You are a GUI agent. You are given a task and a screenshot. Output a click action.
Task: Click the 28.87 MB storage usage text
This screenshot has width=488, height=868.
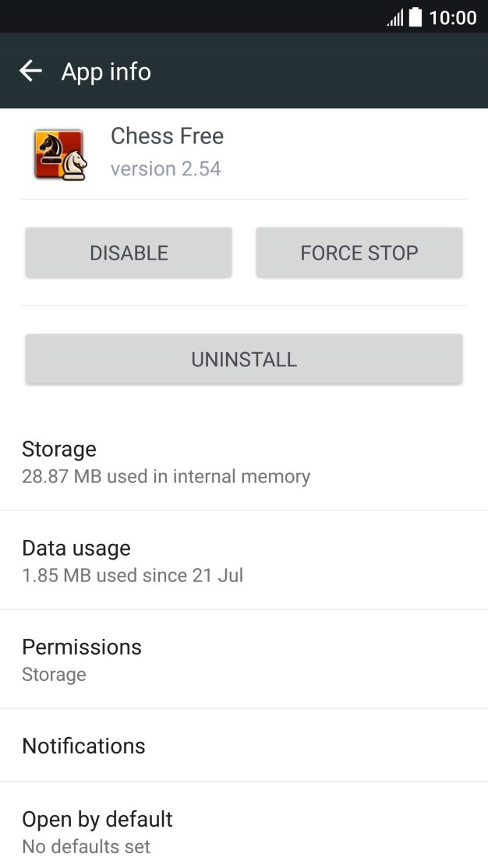pos(166,476)
